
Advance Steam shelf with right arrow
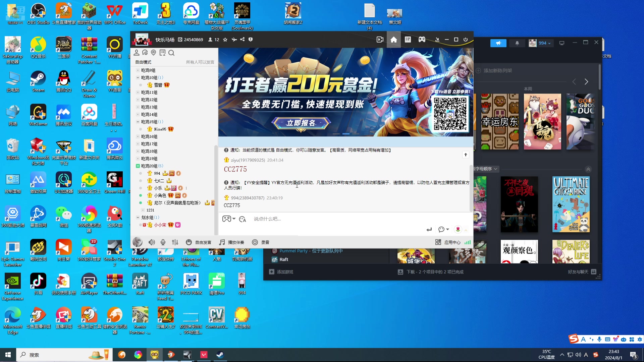point(586,82)
